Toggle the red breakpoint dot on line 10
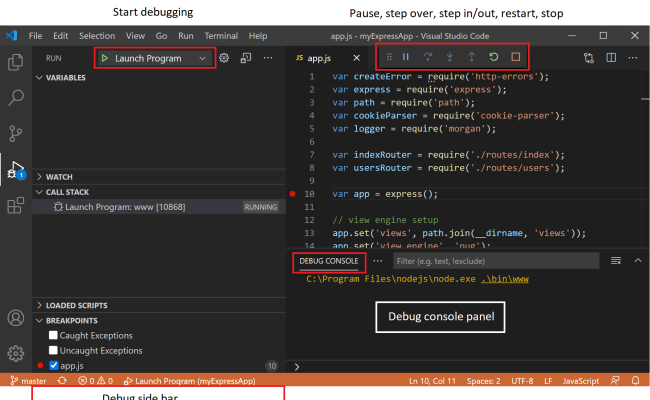The image size is (650, 400). click(x=293, y=194)
